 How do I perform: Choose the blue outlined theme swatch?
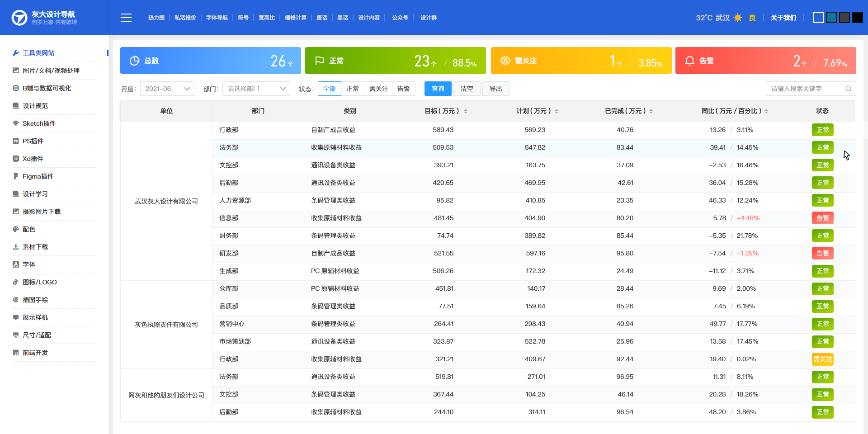click(x=818, y=18)
